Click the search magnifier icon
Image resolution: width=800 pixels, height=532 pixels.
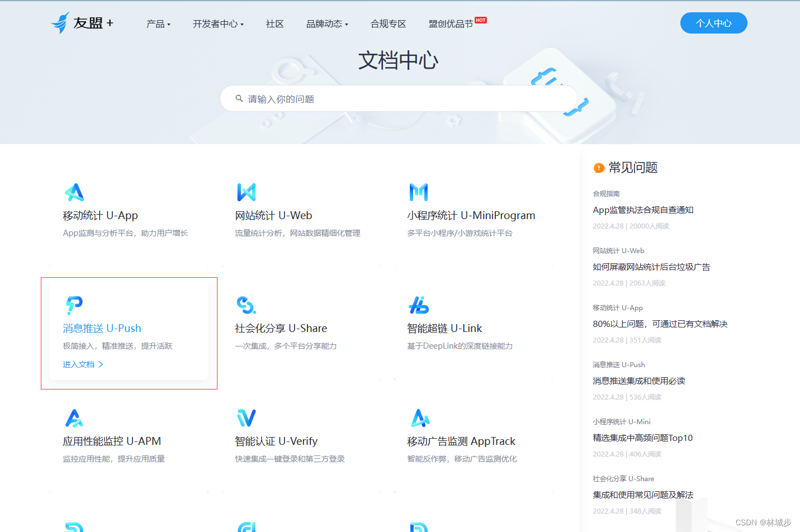tap(239, 98)
